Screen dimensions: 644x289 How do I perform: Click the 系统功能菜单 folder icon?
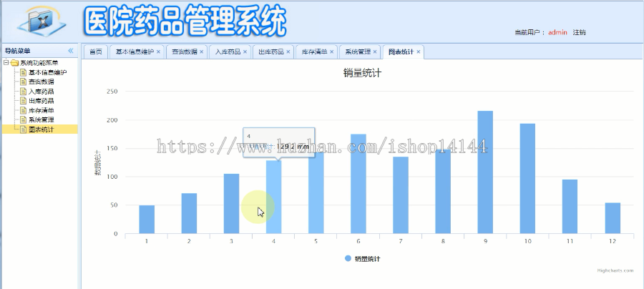[x=14, y=63]
